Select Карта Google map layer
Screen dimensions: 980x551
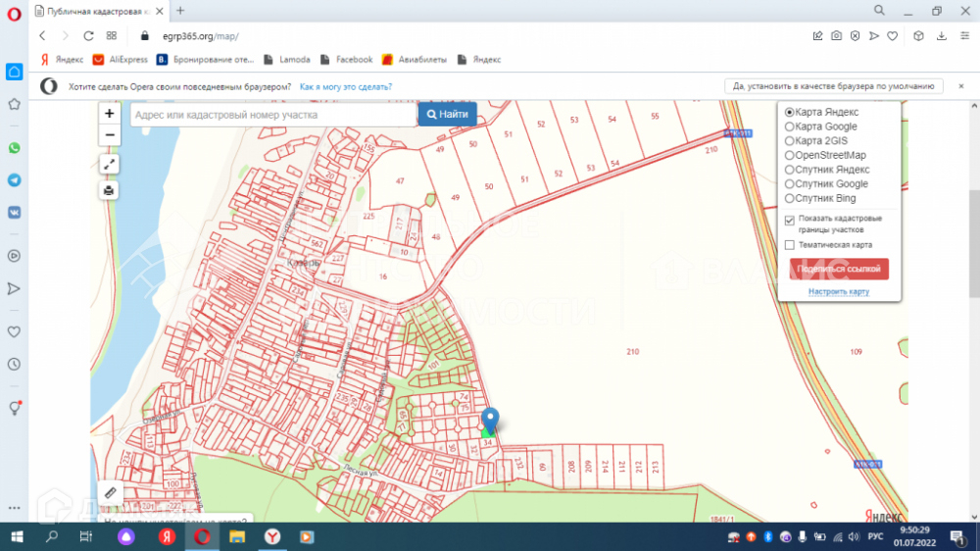coord(790,126)
